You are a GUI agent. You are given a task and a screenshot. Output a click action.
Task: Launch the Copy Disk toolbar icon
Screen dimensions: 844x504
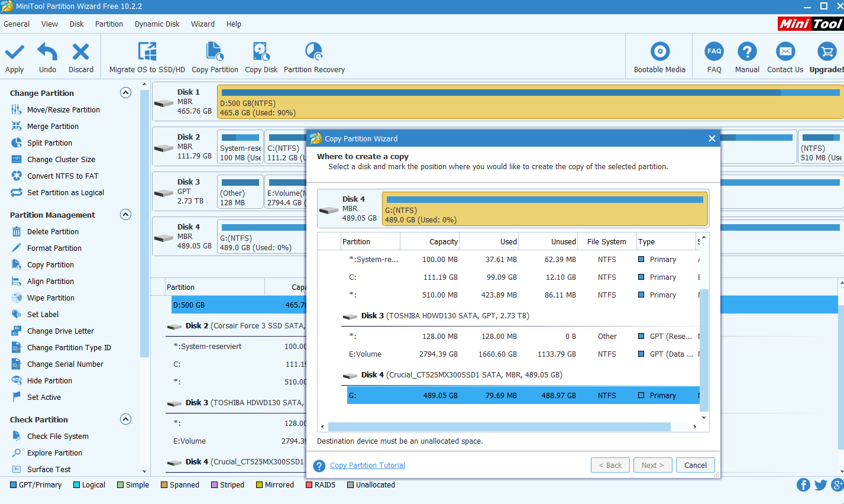point(261,52)
